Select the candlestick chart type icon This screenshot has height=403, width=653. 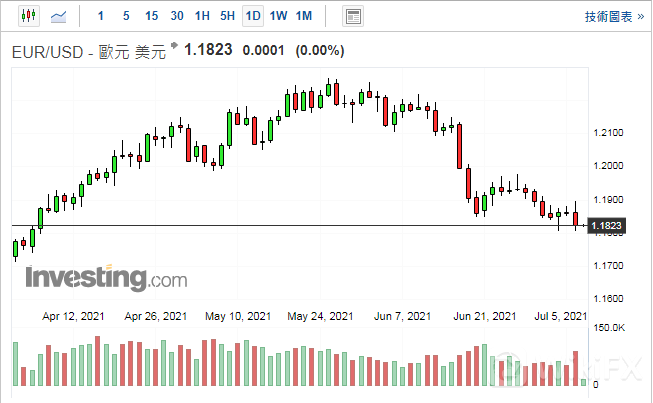pos(28,16)
